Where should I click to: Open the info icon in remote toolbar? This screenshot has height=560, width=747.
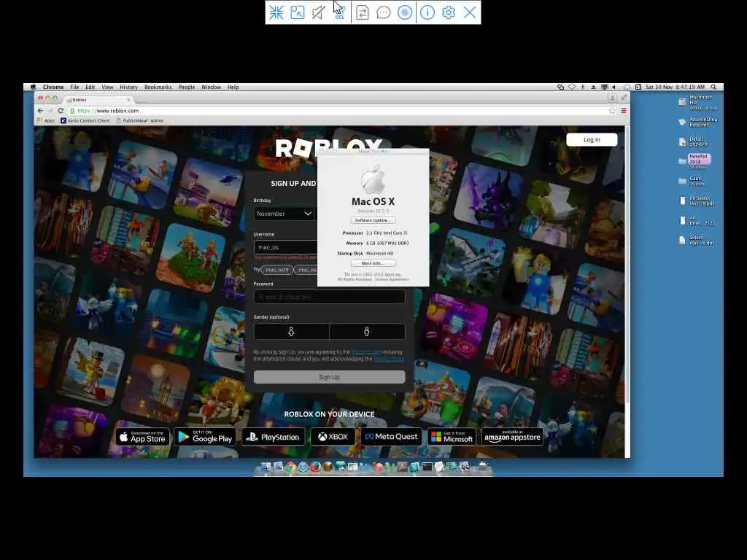(x=427, y=12)
